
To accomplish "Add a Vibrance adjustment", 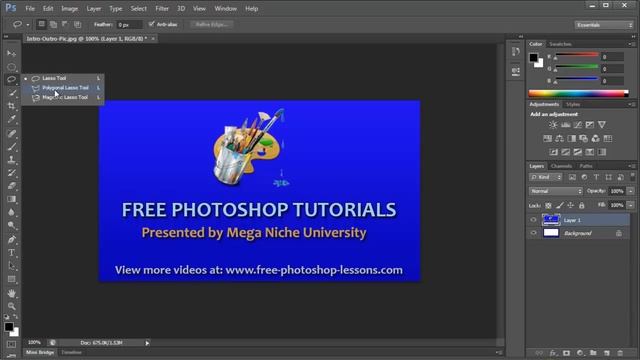I will [602, 125].
